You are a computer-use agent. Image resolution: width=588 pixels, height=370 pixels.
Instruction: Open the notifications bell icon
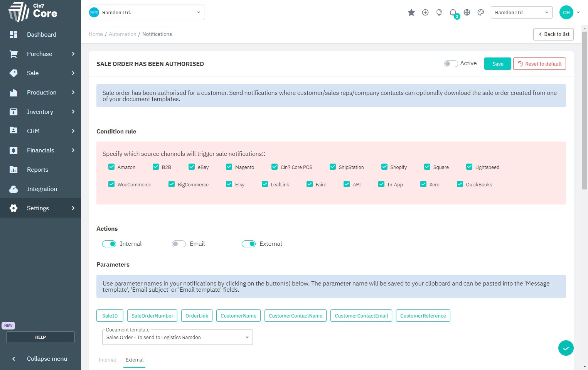click(453, 13)
